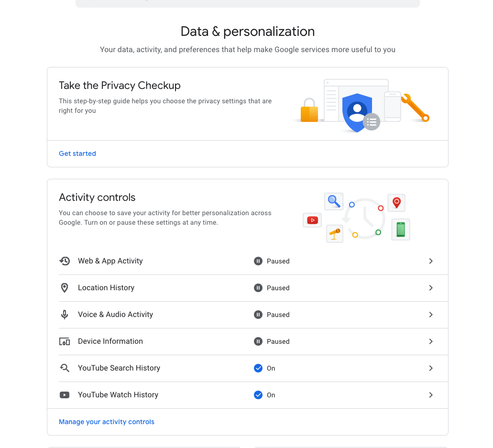Click the paused indicator for Web & App Activity
The height and width of the screenshot is (448, 493).
tap(258, 261)
